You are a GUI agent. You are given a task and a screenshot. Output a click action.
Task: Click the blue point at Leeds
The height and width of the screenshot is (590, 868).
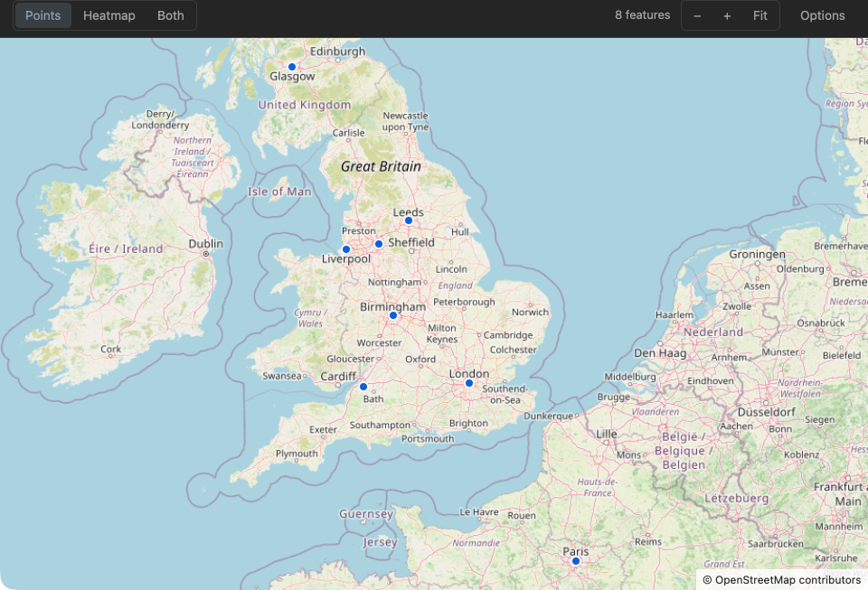tap(409, 220)
